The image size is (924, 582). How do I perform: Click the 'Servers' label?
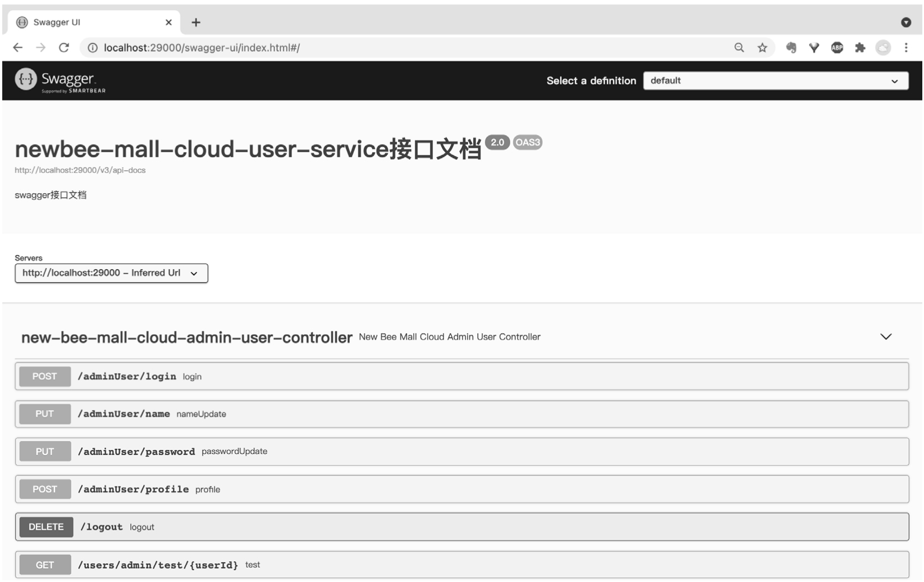click(29, 258)
